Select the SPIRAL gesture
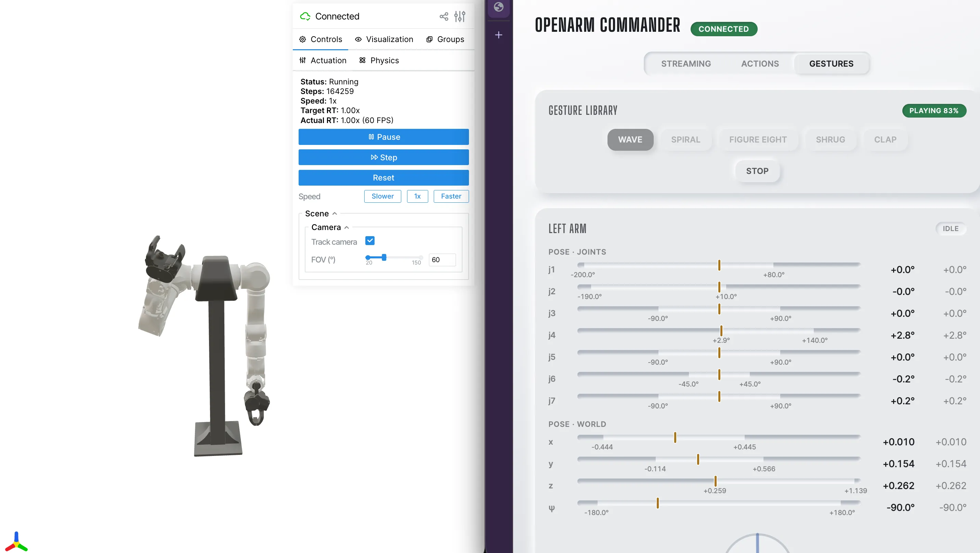Image resolution: width=980 pixels, height=553 pixels. pos(685,140)
